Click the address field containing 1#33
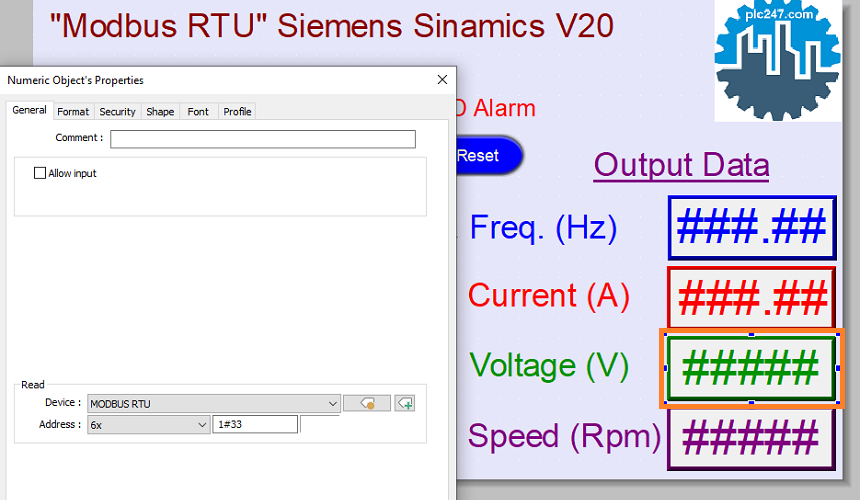860x500 pixels. (x=255, y=424)
